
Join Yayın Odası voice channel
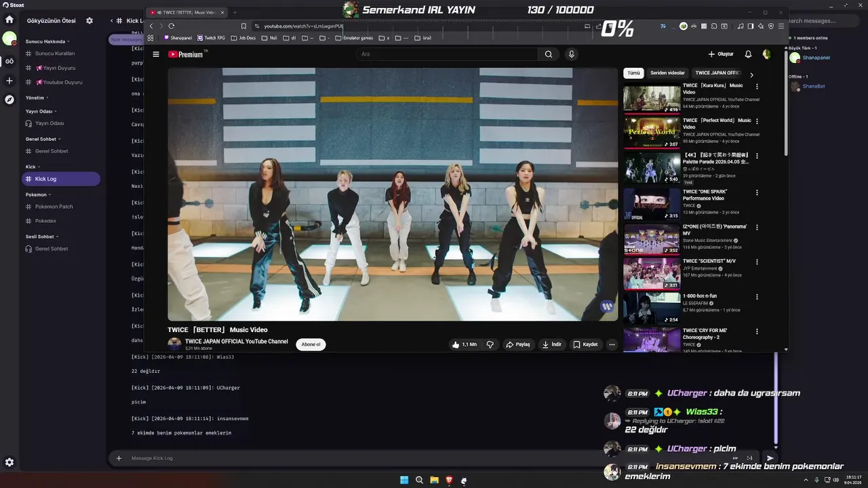pyautogui.click(x=50, y=123)
